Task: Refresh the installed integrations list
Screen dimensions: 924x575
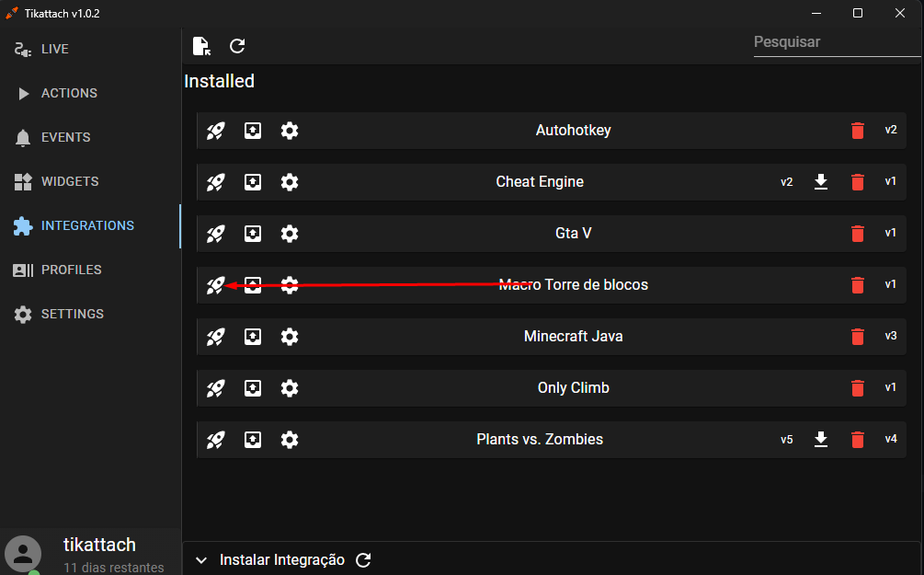Action: (x=237, y=46)
